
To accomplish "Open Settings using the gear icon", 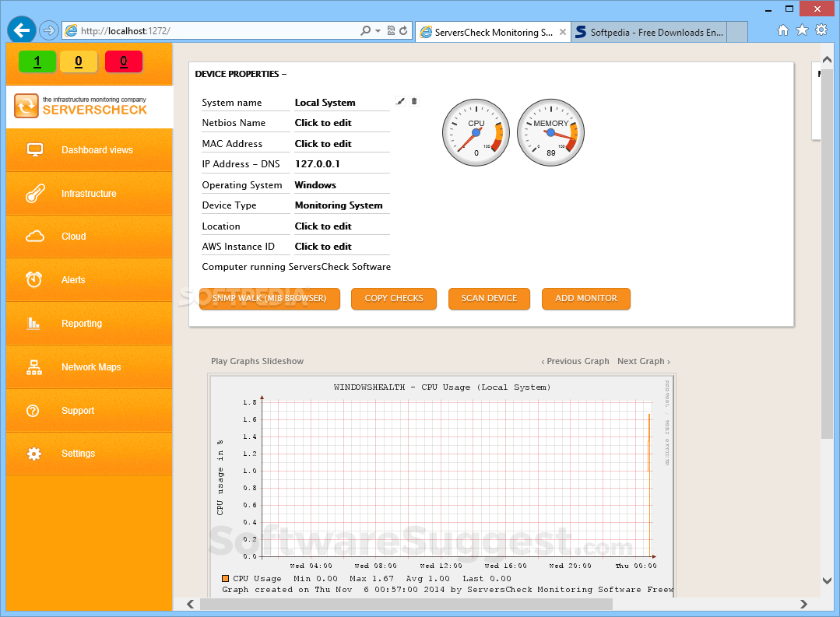I will pyautogui.click(x=34, y=453).
